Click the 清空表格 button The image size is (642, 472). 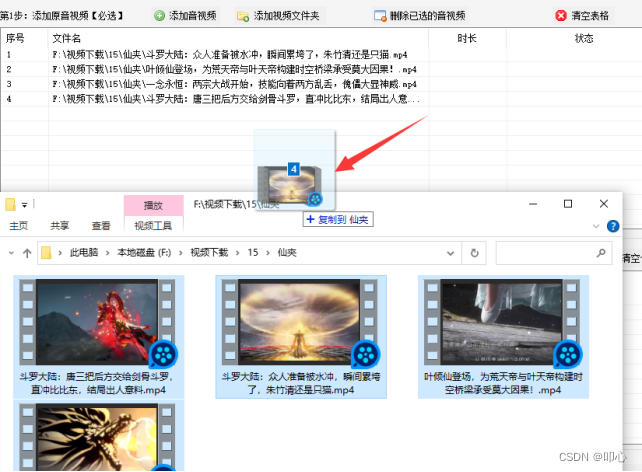(583, 16)
